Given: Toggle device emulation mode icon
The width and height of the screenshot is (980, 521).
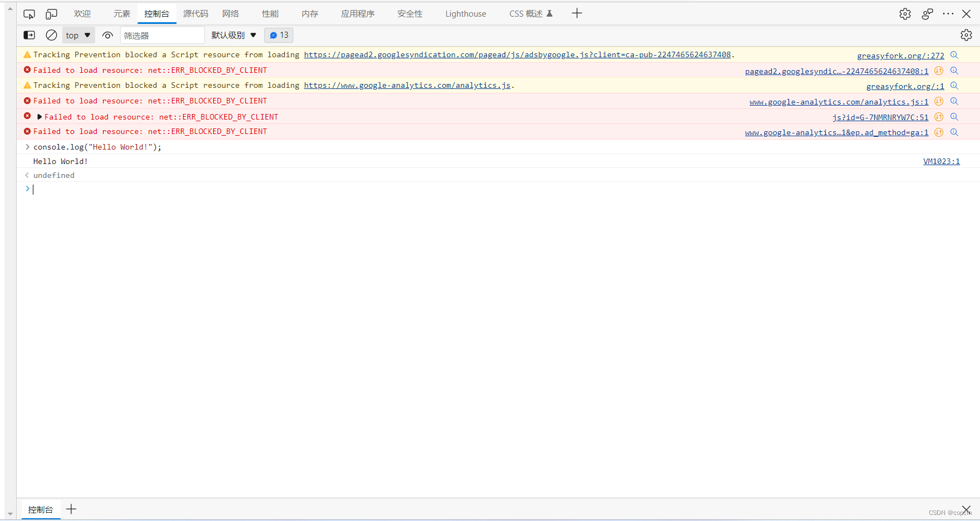Looking at the screenshot, I should 51,14.
